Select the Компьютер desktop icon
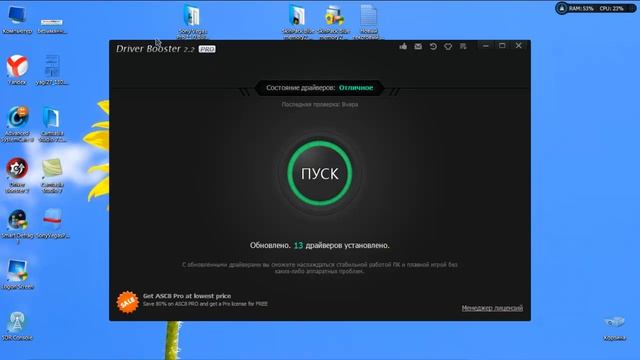This screenshot has width=640, height=360. 17,20
